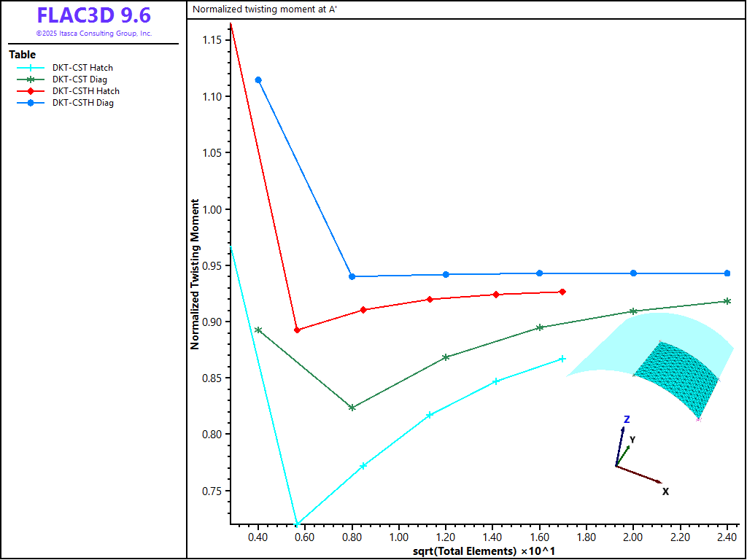Select the last red diamond on the DKT-CSTH Hatch curve

(x=562, y=292)
